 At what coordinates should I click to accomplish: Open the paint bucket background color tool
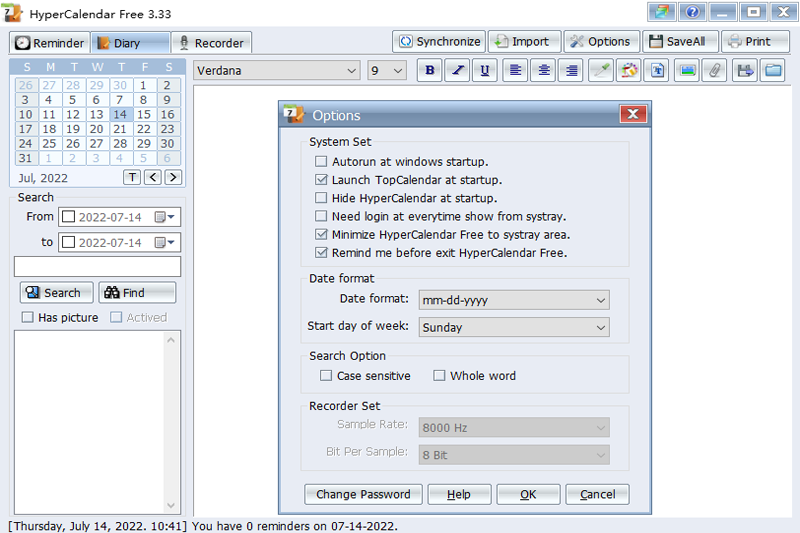coord(629,70)
